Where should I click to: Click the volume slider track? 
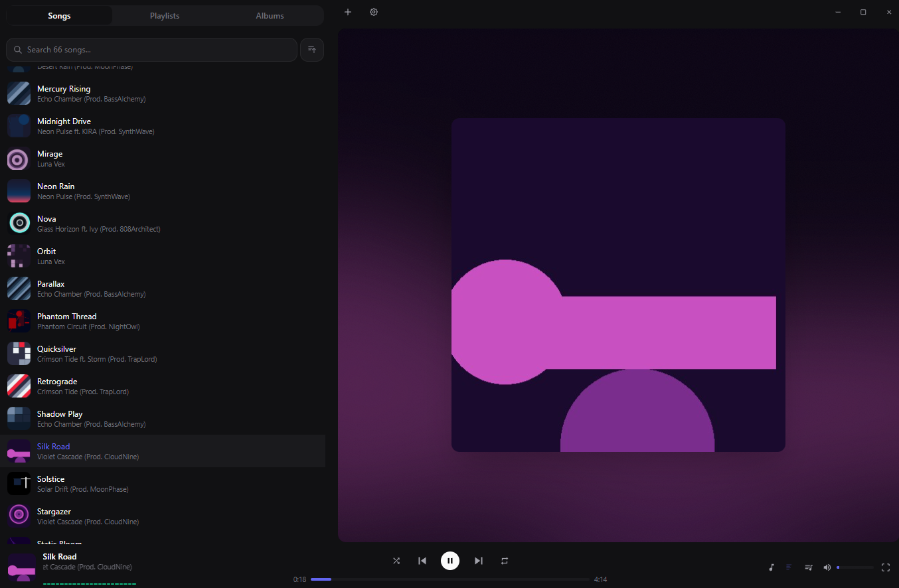click(x=856, y=567)
